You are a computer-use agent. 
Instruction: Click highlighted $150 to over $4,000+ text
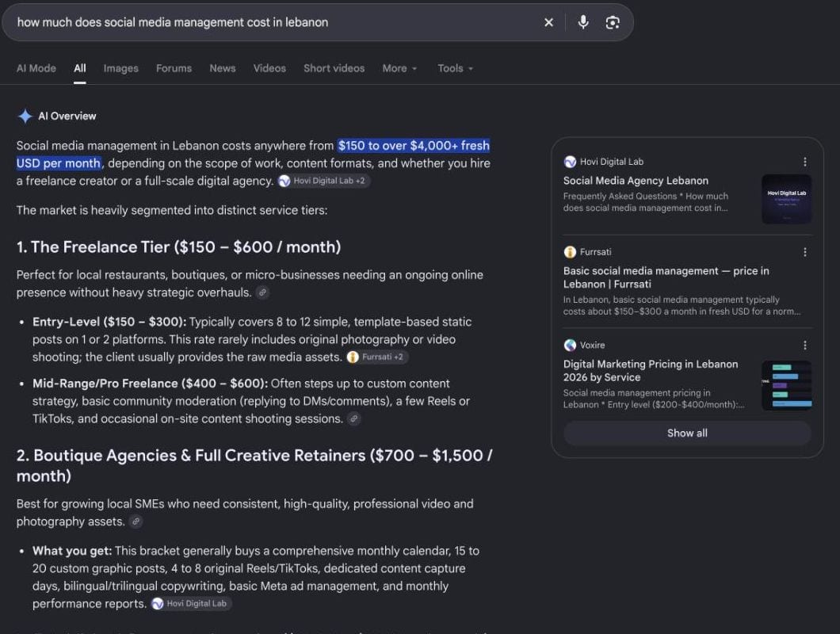(414, 146)
